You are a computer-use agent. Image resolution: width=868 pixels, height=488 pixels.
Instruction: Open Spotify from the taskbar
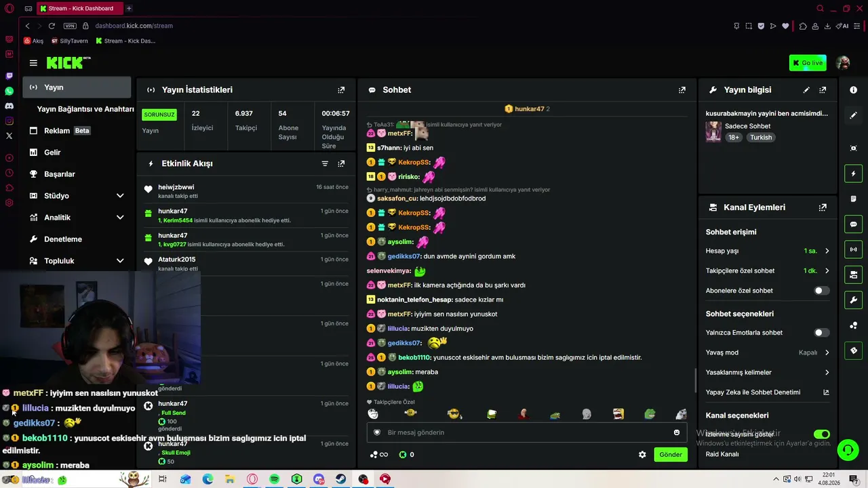275,479
